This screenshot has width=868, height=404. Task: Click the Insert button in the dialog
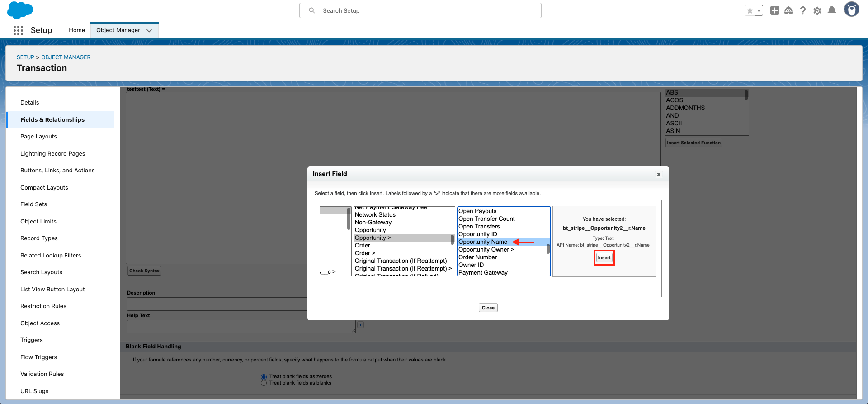[x=604, y=258]
